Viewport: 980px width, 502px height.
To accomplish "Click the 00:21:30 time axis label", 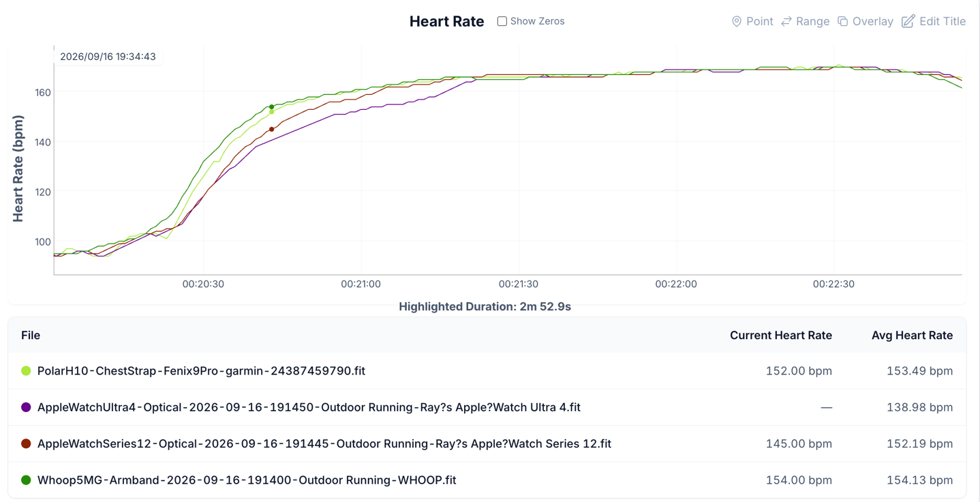I will coord(519,284).
